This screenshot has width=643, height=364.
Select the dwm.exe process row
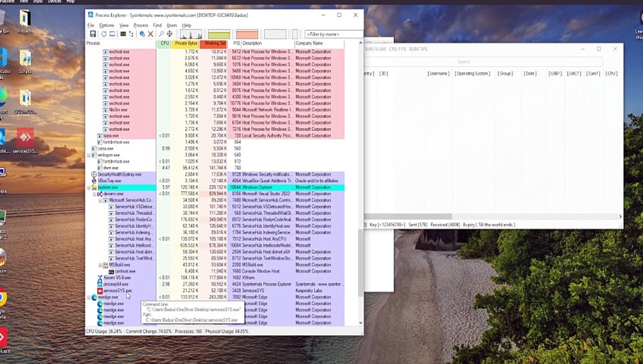click(x=215, y=168)
